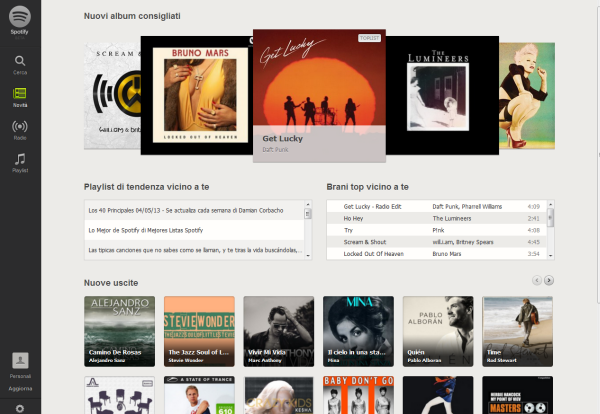Open Crazy Kids Kesha album
Viewport: 600px width, 414px height.
(x=279, y=395)
